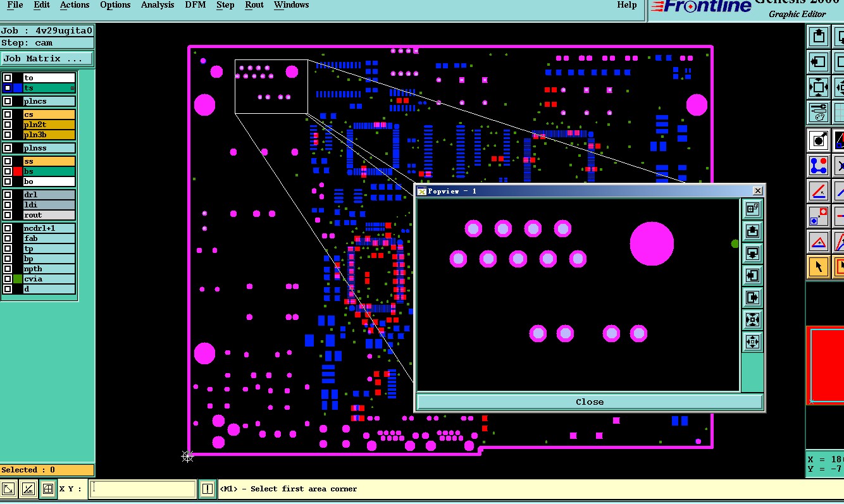Open the File menu

point(15,5)
